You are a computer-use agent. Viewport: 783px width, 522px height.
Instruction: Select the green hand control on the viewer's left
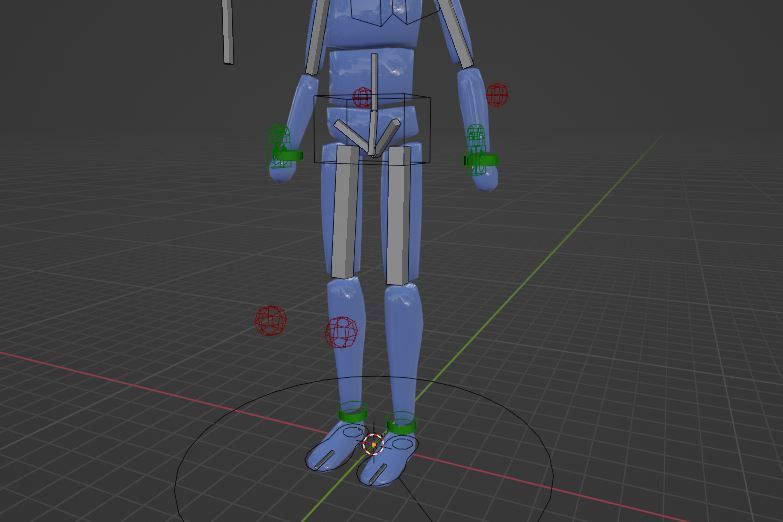point(284,149)
